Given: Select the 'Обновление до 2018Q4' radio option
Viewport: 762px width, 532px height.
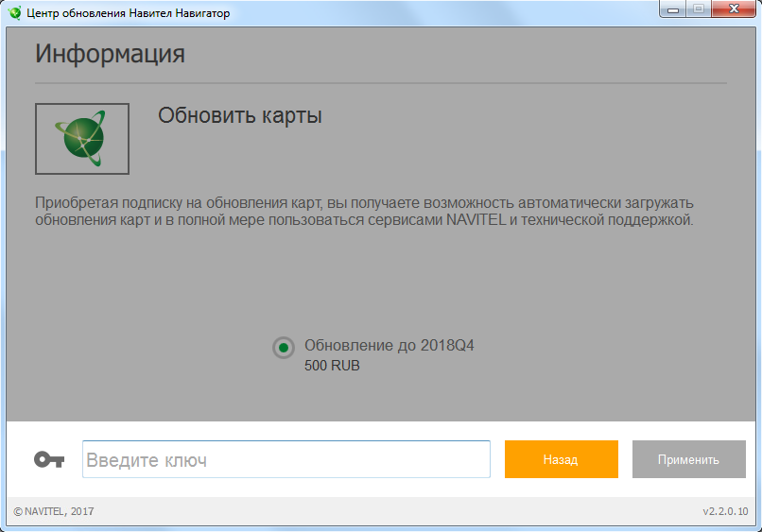Looking at the screenshot, I should [284, 348].
